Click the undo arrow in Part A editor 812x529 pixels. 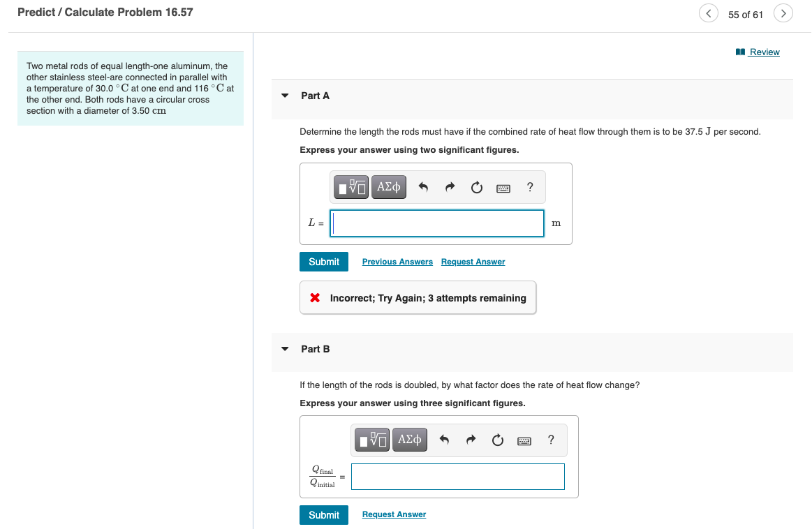424,186
